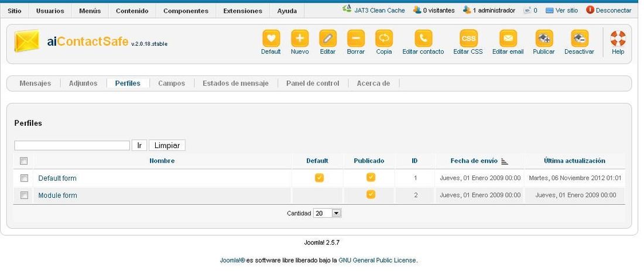This screenshot has width=644, height=275.
Task: Click the JAT3 Clean Cache icon
Action: click(x=347, y=9)
